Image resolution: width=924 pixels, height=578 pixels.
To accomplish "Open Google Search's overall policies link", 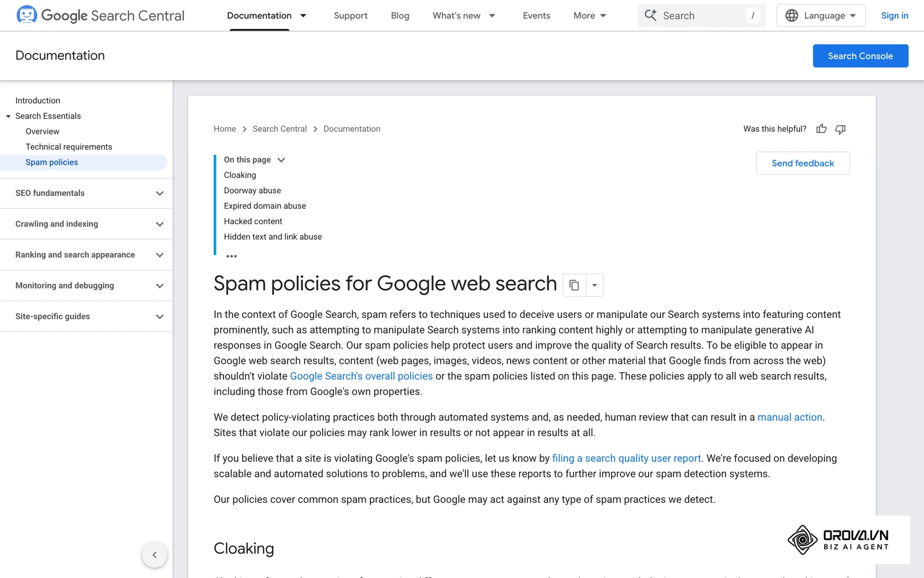I will pos(362,376).
